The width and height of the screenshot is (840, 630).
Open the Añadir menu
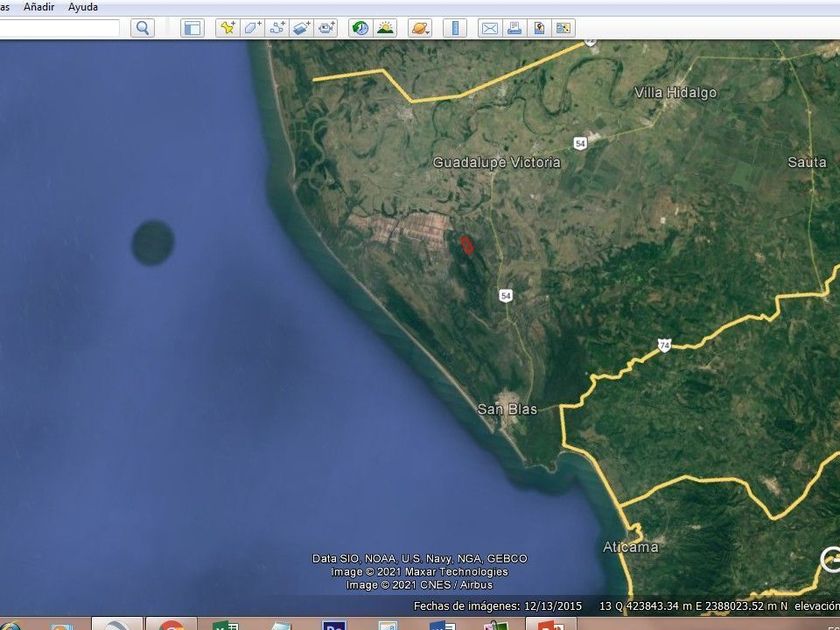[x=39, y=7]
